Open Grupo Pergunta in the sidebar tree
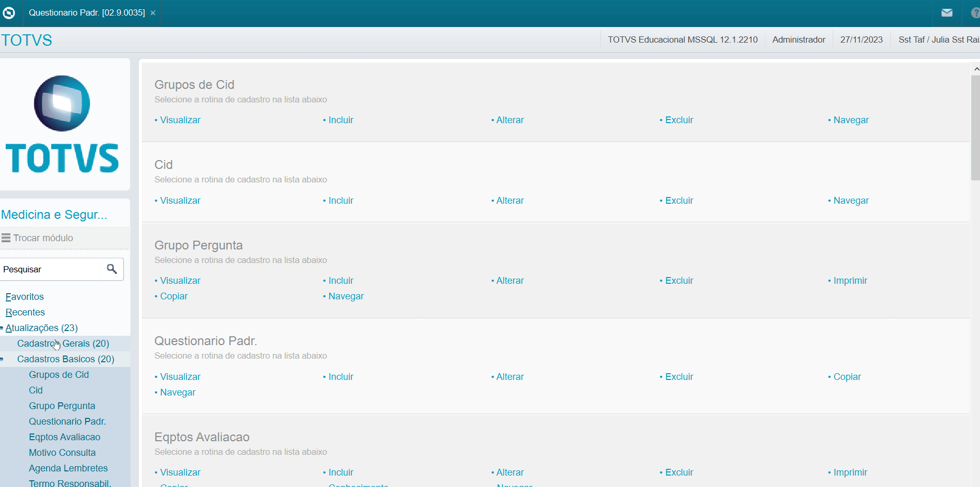This screenshot has width=980, height=487. pyautogui.click(x=62, y=406)
